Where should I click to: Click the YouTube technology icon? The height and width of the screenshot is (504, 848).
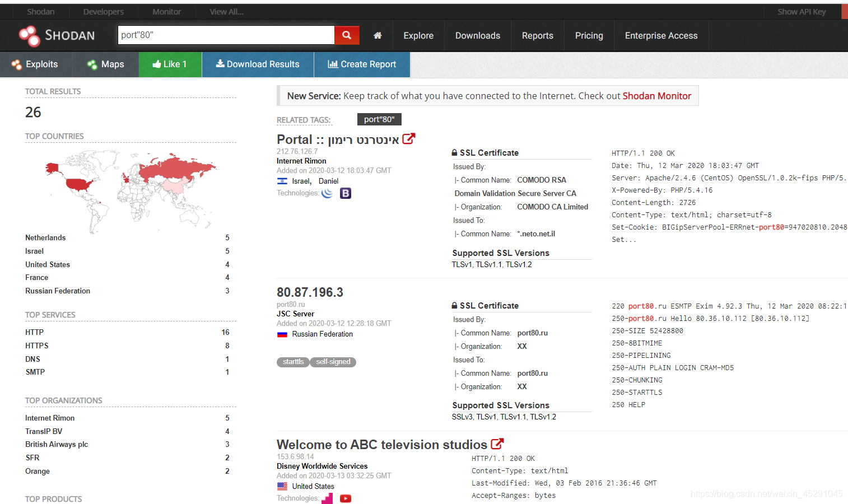click(x=346, y=498)
